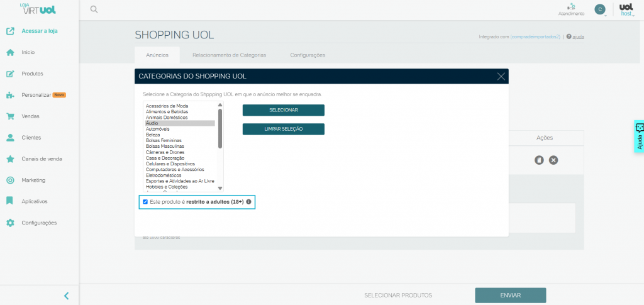Screen dimensions: 644x305
Task: Click the Aplicativos bookmark icon
Action: [10, 201]
